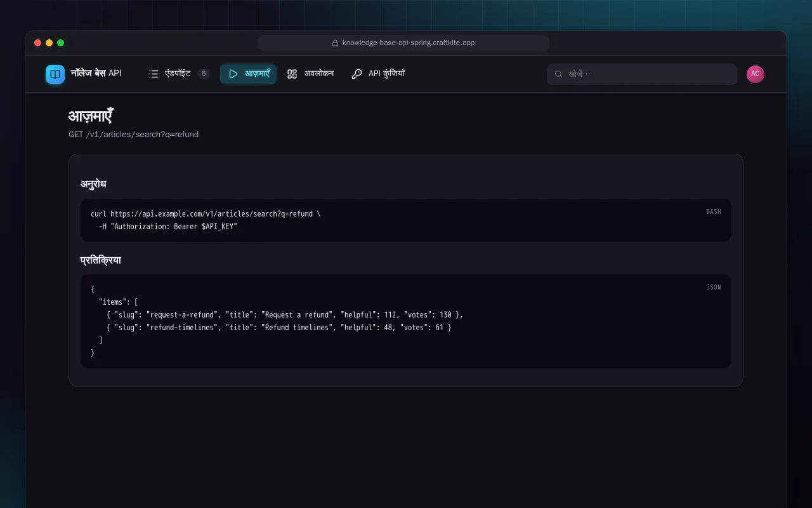812x508 pixels.
Task: Click the Authorization Bearer header line
Action: (168, 227)
